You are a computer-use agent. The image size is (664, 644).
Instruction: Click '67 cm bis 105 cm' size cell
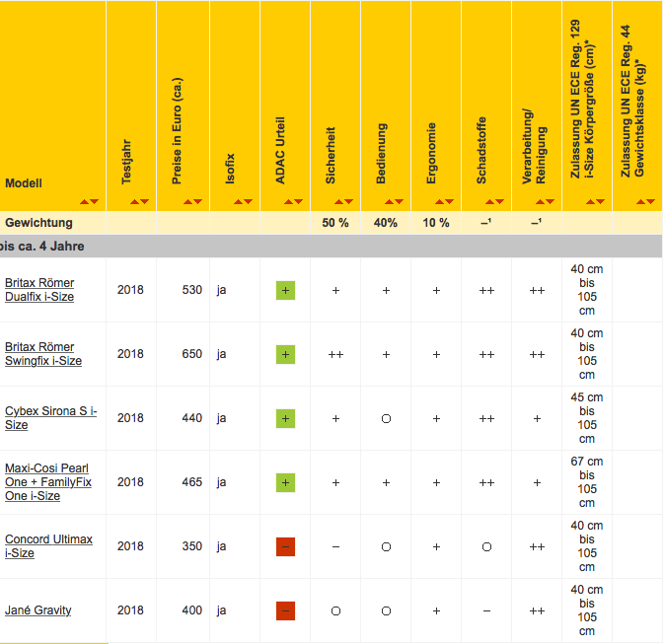coord(587,482)
